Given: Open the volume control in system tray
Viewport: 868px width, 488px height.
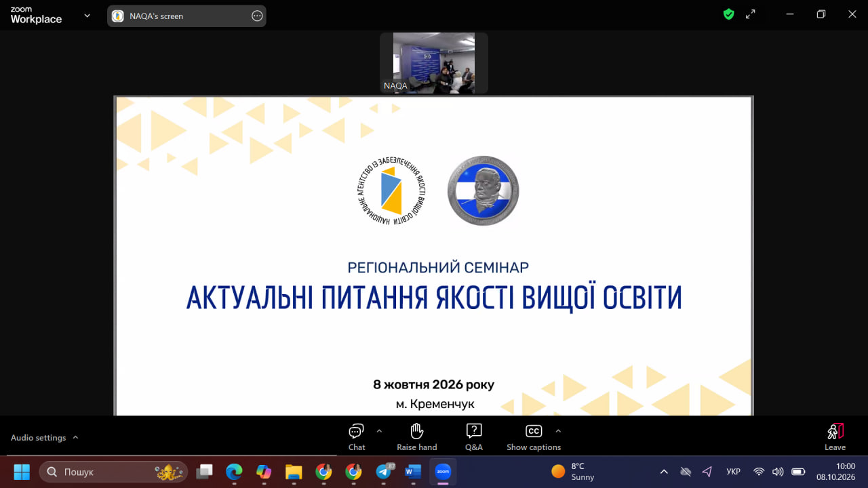Looking at the screenshot, I should tap(778, 472).
